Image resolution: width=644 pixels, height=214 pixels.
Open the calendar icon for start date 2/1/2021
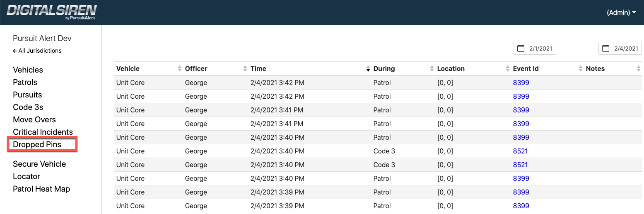tap(521, 49)
